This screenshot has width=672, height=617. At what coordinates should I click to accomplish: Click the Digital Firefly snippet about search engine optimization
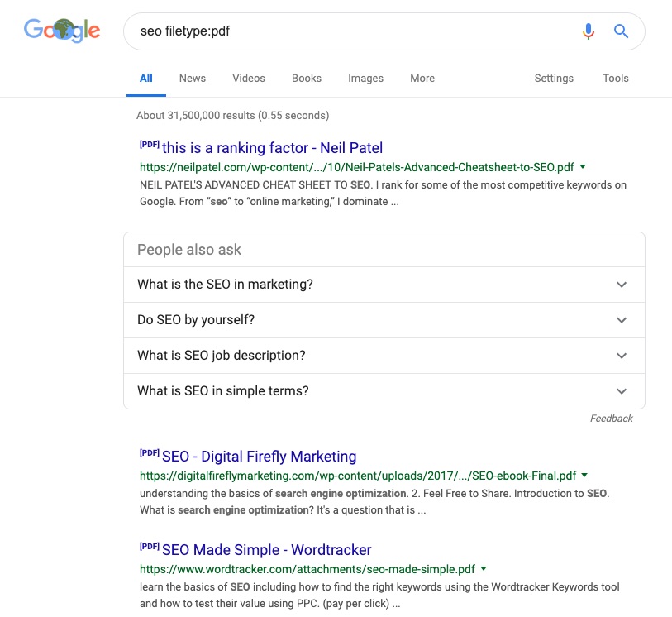(374, 502)
